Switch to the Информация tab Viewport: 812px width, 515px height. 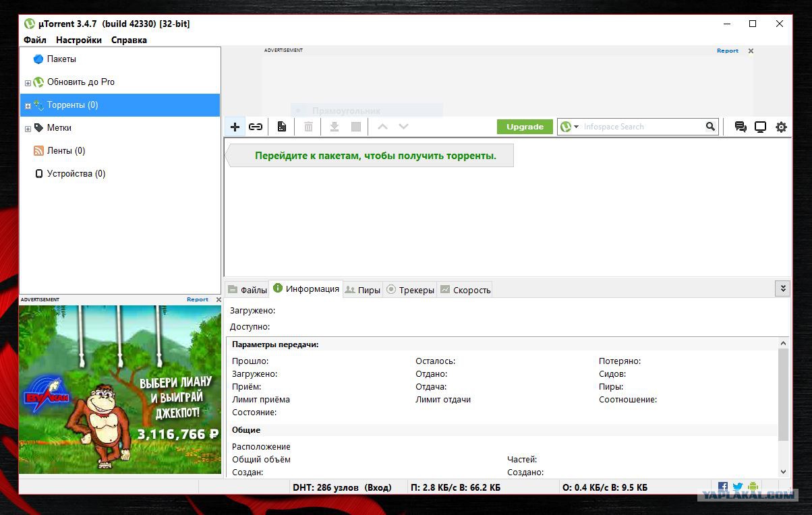click(x=306, y=289)
